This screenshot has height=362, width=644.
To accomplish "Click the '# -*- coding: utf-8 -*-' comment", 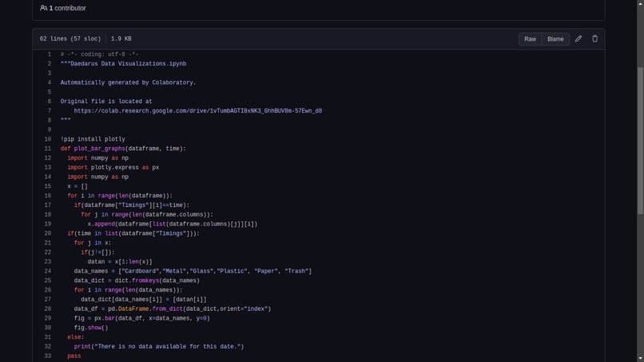I will tap(99, 54).
